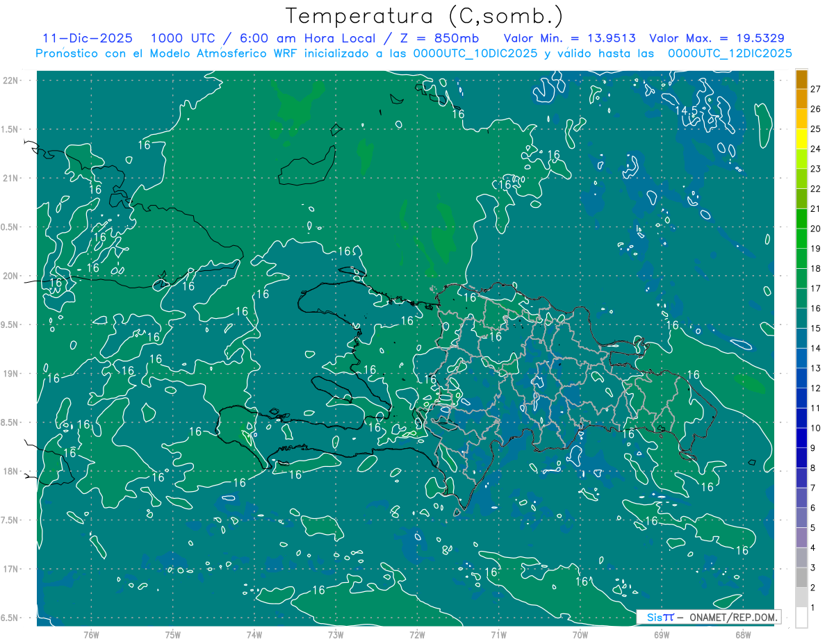Click the '70W' longitude label
The width and height of the screenshot is (834, 644).
pos(580,634)
